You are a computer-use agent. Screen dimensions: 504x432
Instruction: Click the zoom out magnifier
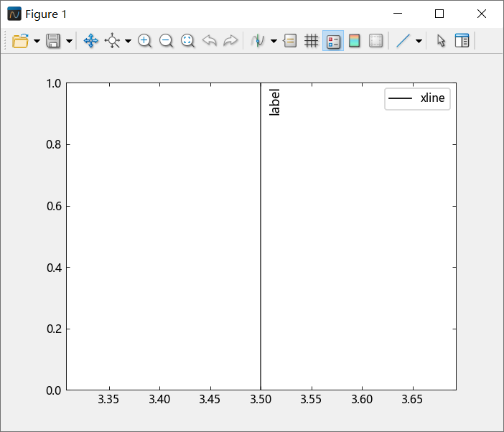point(166,41)
